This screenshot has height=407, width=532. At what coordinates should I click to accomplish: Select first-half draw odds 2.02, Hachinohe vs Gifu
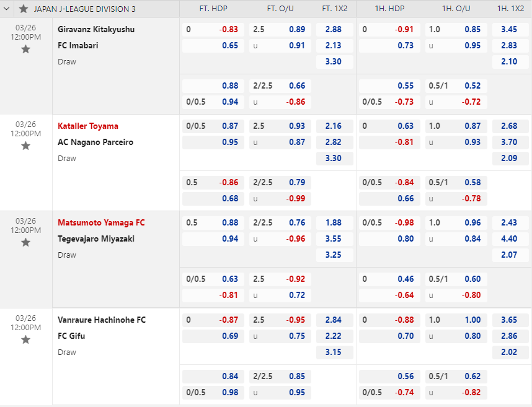point(510,352)
